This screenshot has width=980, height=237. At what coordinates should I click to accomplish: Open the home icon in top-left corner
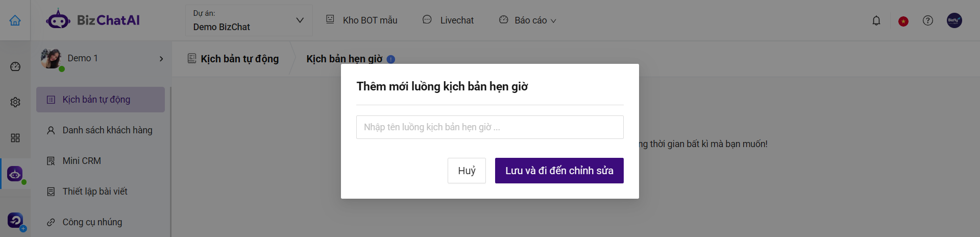tap(15, 20)
